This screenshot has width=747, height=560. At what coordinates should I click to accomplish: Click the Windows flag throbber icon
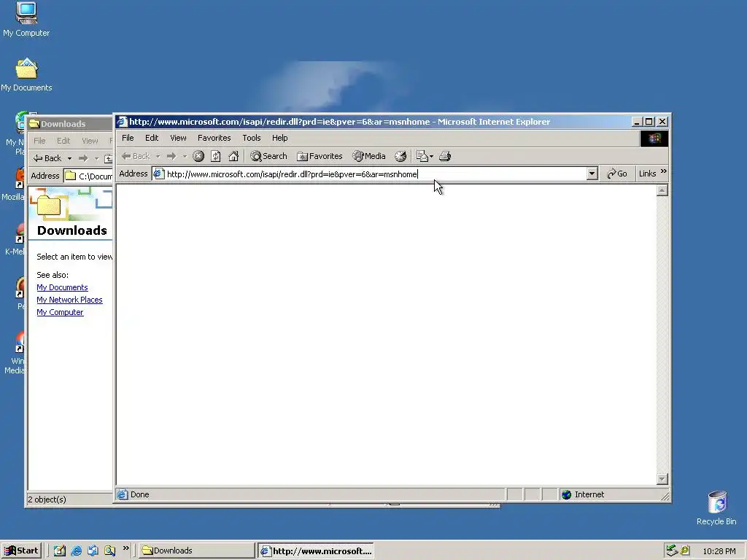point(654,139)
